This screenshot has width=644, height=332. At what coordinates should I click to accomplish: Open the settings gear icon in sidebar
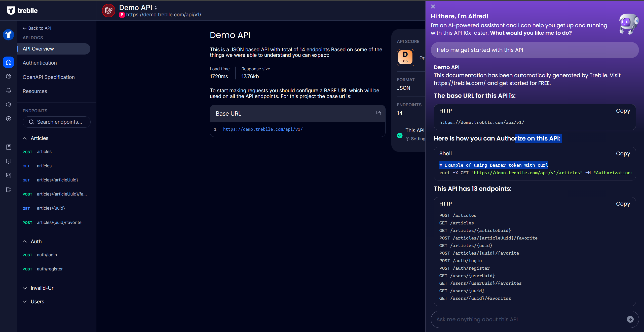(9, 105)
